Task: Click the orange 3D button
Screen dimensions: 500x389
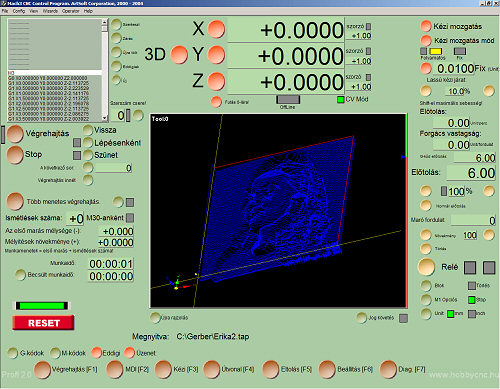Action: point(179,54)
